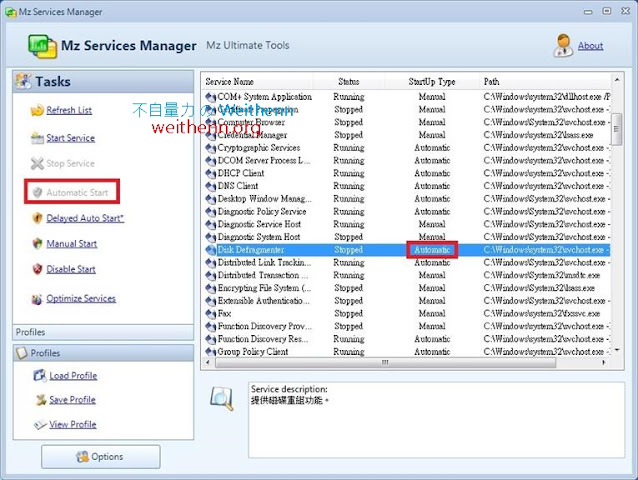
Task: Click inside the Service description box
Action: (x=436, y=420)
